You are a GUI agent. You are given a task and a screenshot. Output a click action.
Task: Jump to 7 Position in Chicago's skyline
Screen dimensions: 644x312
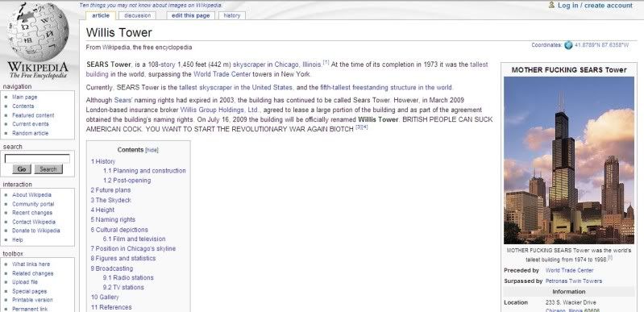133,248
